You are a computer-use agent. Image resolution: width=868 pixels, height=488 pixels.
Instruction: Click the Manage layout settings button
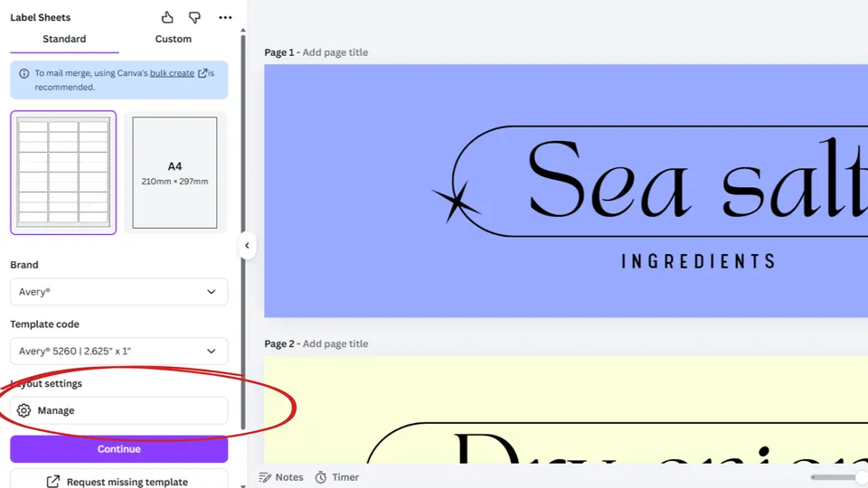click(x=119, y=410)
